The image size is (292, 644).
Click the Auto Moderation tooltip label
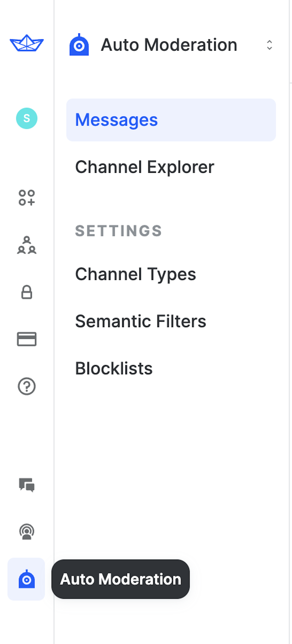pos(121,579)
